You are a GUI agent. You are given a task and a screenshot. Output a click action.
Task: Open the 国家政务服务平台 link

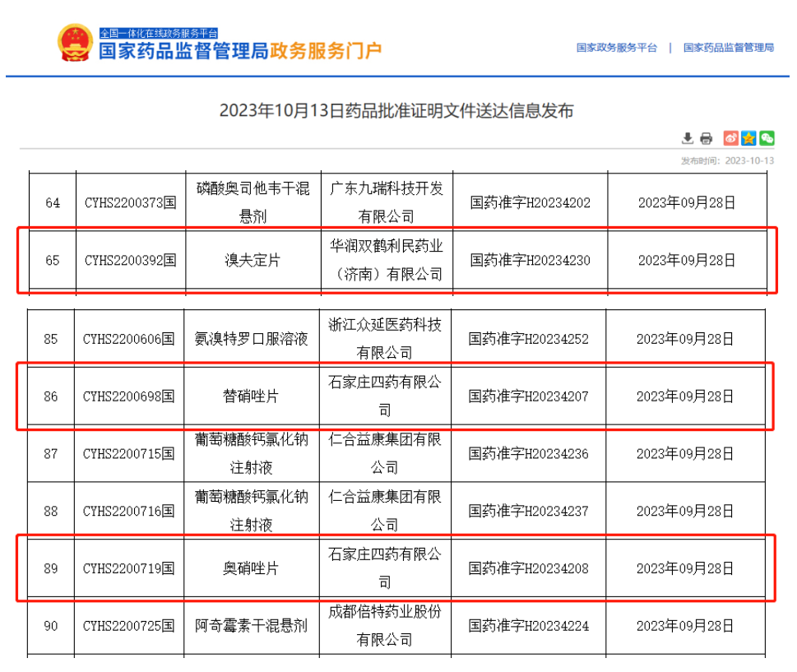617,48
